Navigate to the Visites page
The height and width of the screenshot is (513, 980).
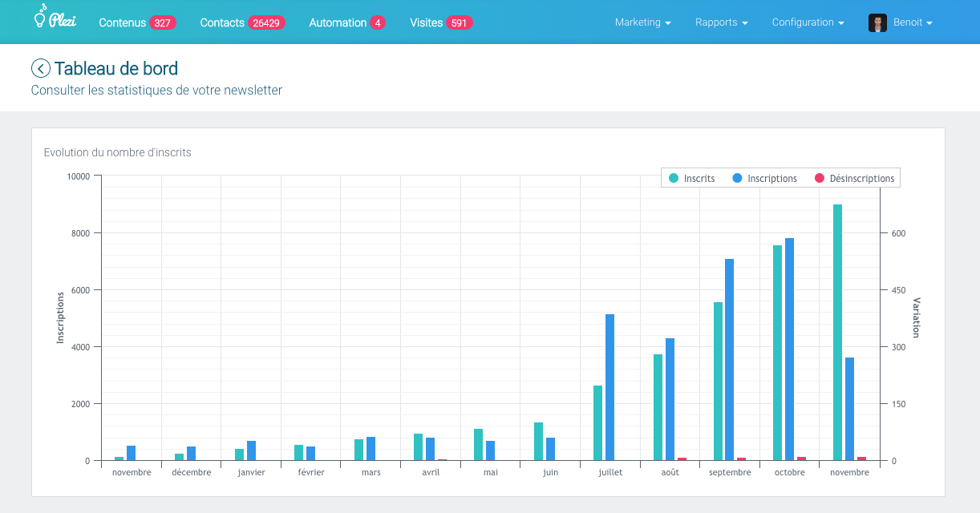[426, 22]
